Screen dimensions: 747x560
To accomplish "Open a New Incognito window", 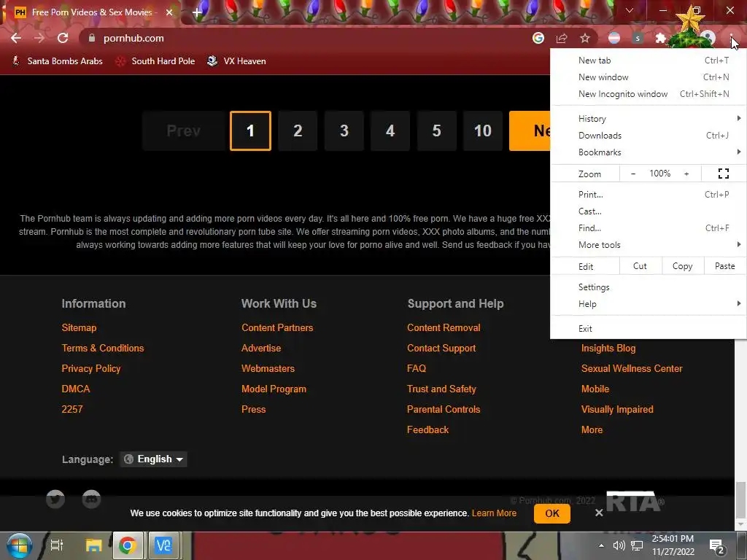I will click(x=648, y=94).
